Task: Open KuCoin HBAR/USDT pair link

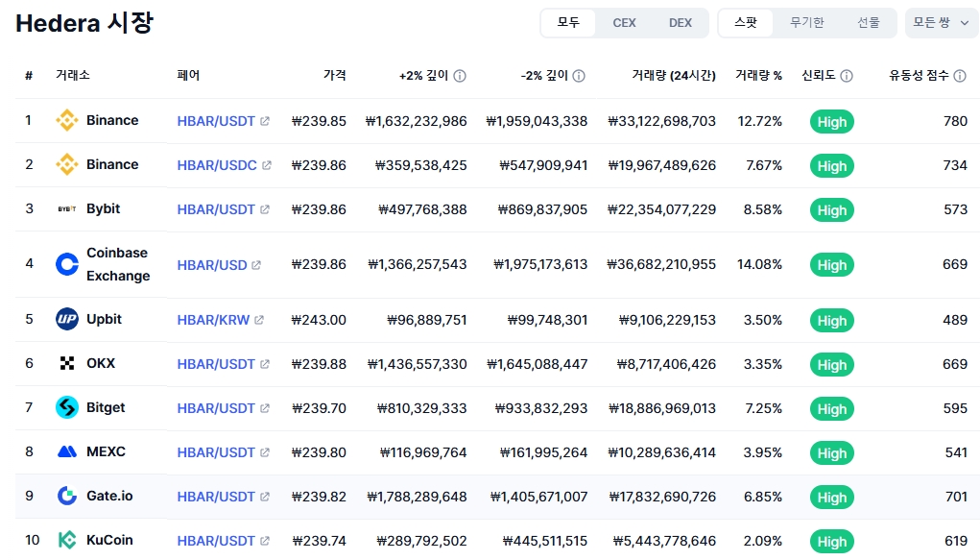Action: pyautogui.click(x=216, y=541)
